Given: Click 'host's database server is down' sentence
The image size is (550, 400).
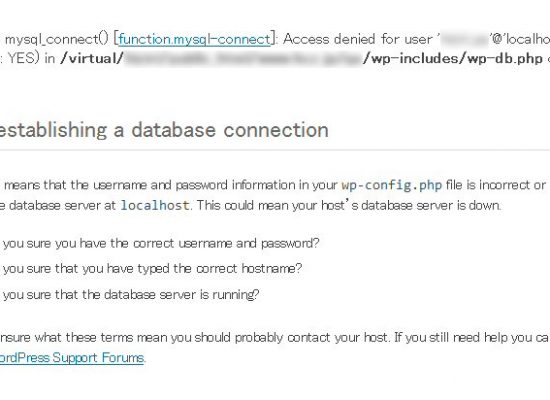Looking at the screenshot, I should [x=411, y=205].
